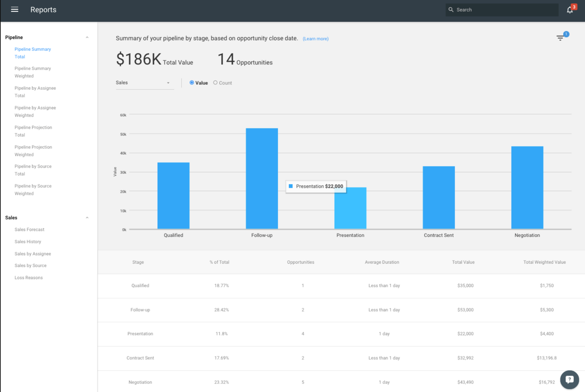Collapse the Sales sidebar section
This screenshot has height=392, width=585.
click(x=87, y=218)
